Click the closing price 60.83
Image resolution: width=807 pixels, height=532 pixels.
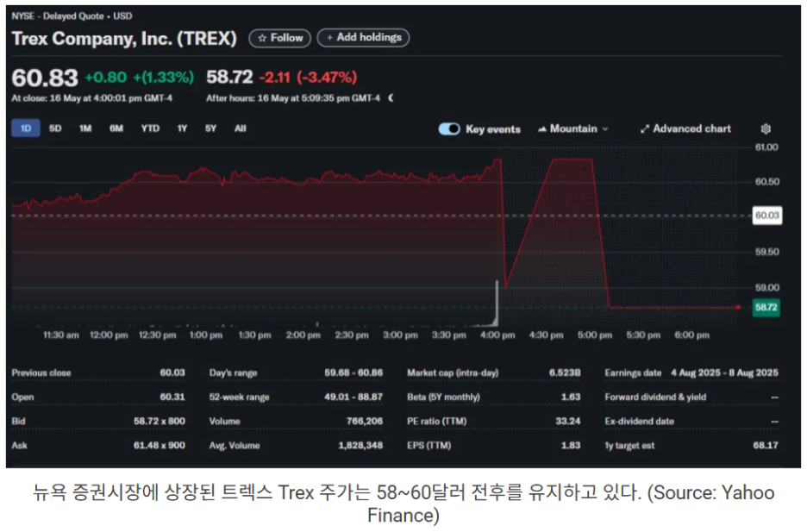[x=45, y=78]
